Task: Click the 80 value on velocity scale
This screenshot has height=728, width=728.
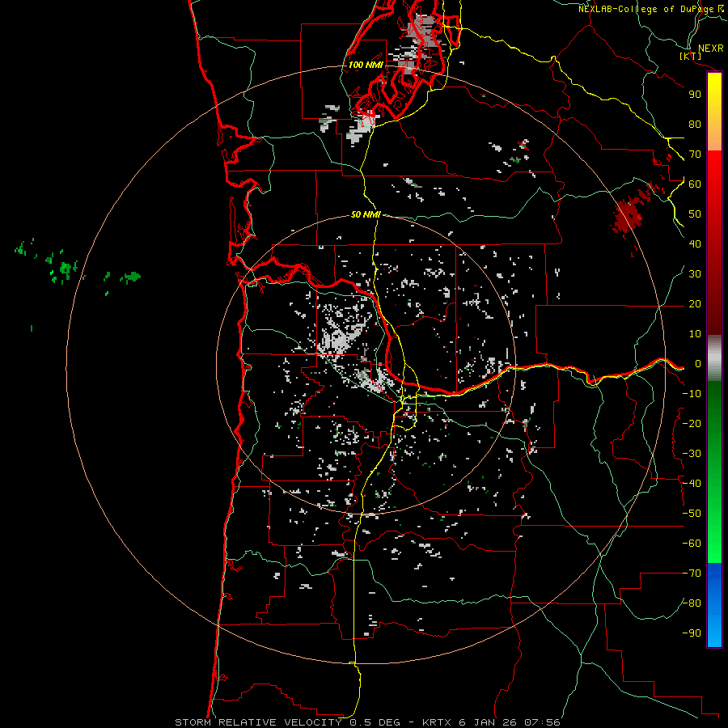Action: [x=695, y=125]
